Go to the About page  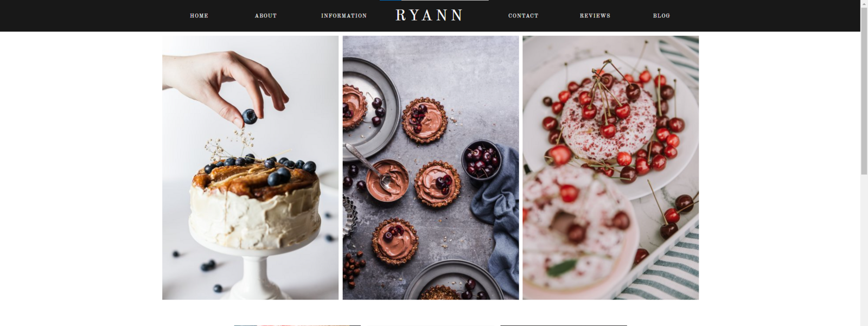(x=266, y=16)
